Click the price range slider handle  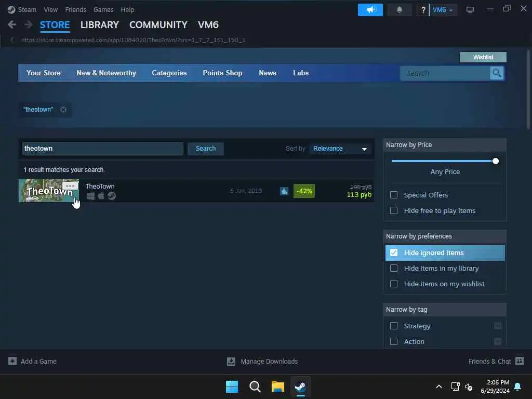[495, 161]
